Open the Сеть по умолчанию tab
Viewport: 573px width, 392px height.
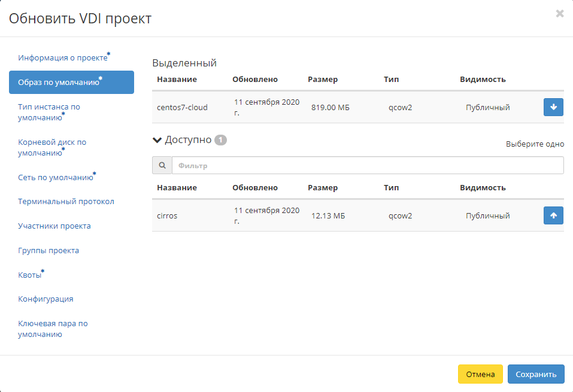(x=56, y=178)
